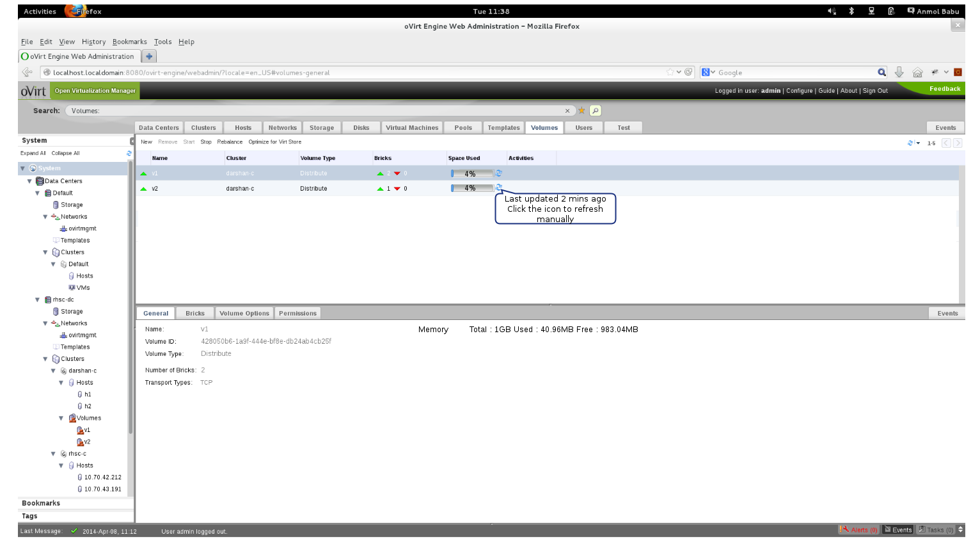The height and width of the screenshot is (544, 980).
Task: Clear the search field with the X icon
Action: pos(567,111)
